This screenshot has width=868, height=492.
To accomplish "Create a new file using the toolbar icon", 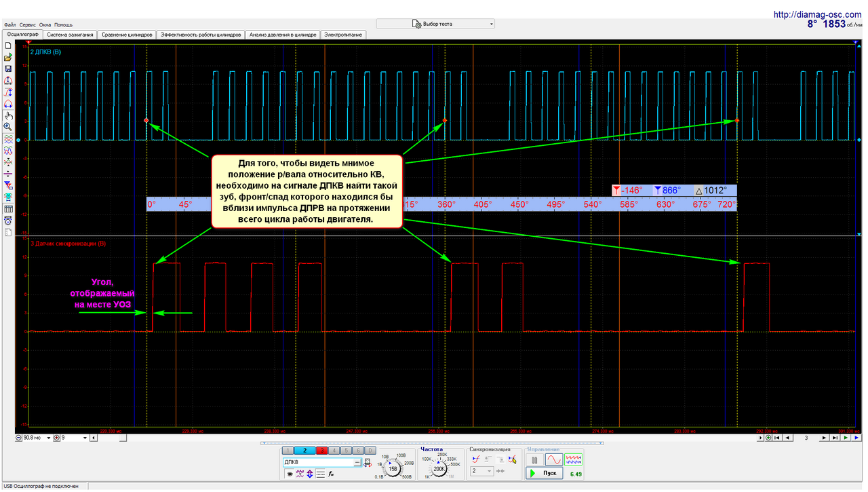I will click(x=7, y=45).
